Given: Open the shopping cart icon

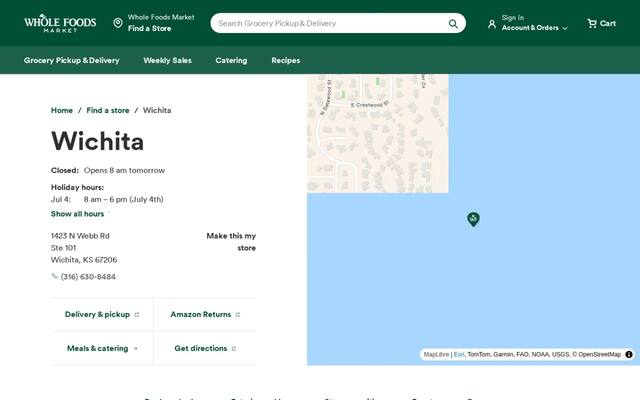Looking at the screenshot, I should click(591, 23).
